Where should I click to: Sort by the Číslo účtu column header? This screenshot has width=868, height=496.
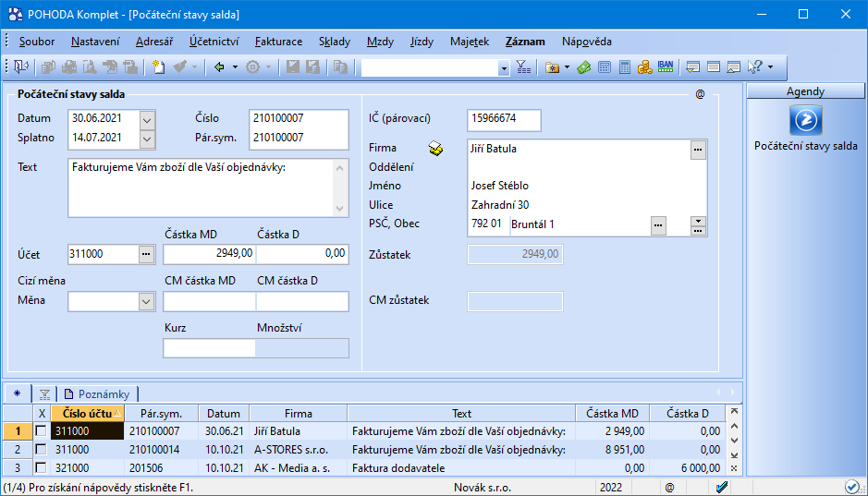[x=88, y=413]
